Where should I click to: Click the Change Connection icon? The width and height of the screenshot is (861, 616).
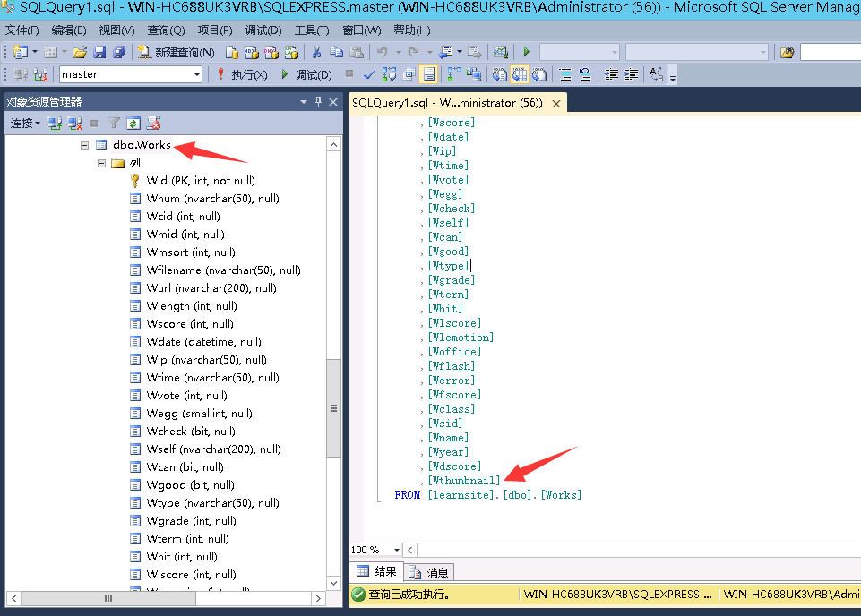tap(40, 74)
